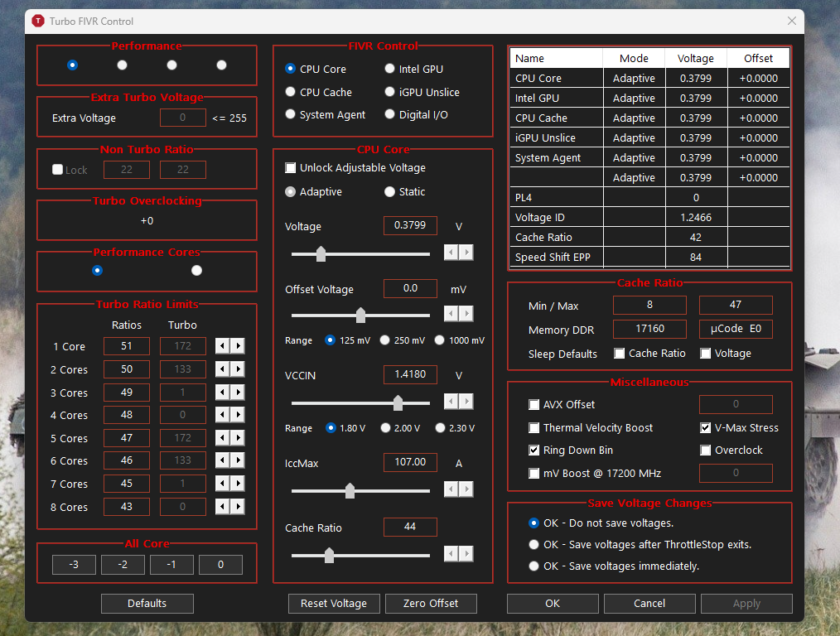Click the Offset Voltage slider thumb
This screenshot has height=636, width=840.
click(360, 315)
